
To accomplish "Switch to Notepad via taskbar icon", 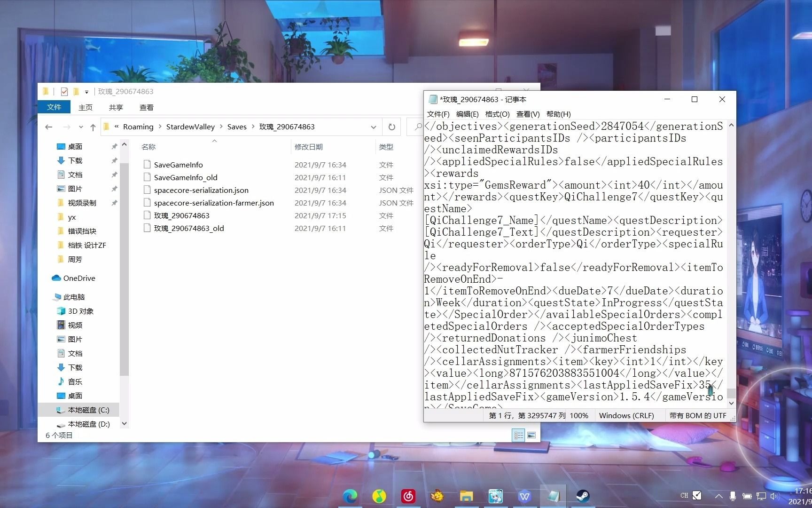I will [x=554, y=496].
